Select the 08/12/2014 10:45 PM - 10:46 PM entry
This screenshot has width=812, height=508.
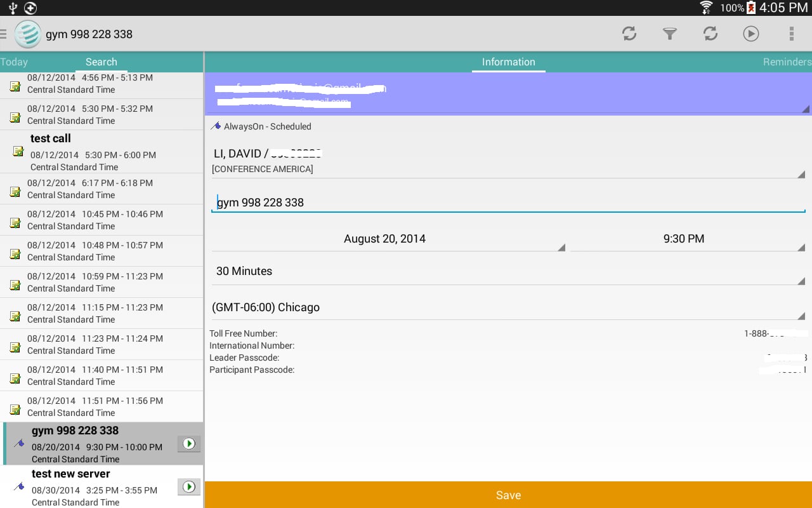point(101,220)
